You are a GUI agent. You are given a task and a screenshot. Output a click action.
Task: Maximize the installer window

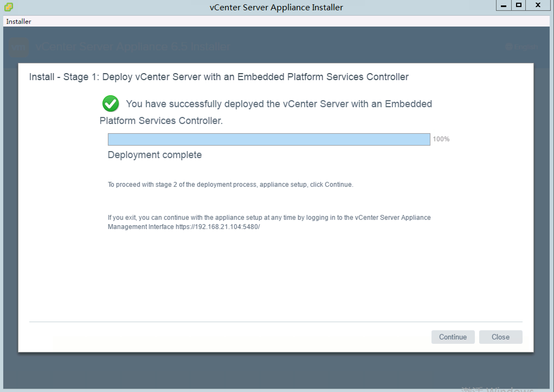[518, 5]
